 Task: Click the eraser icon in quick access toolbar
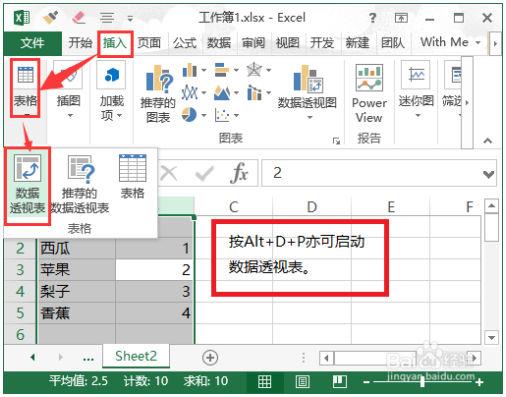79,17
